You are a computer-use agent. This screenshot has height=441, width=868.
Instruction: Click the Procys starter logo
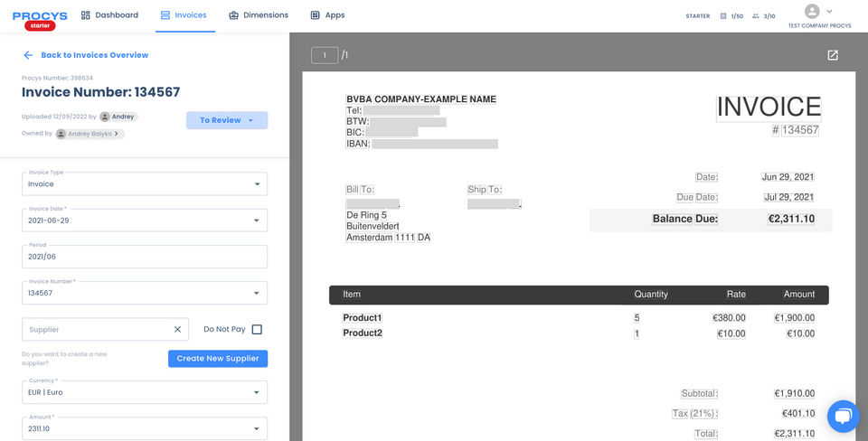pos(40,20)
